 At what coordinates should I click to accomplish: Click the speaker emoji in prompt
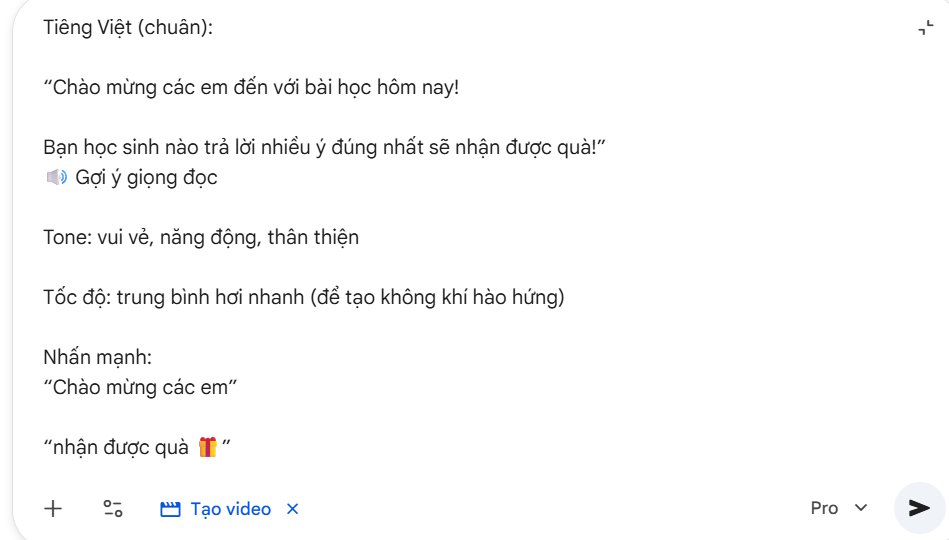coord(57,177)
